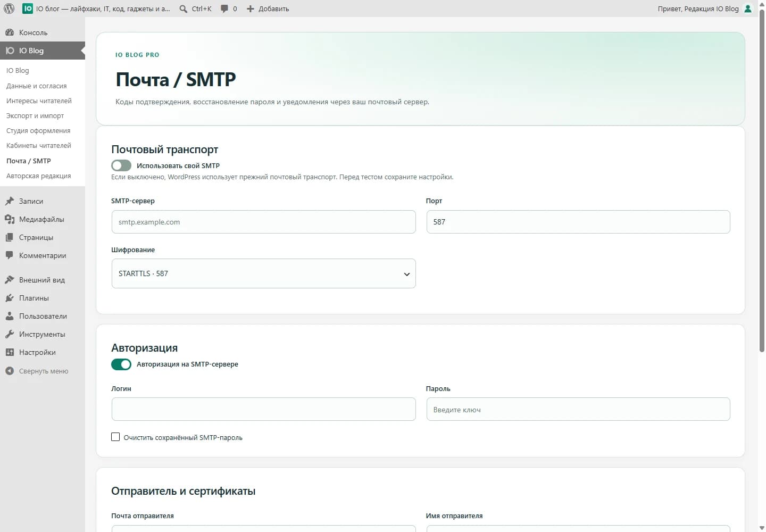Collapse the menu with the Свернуть меню arrow icon

click(x=10, y=371)
